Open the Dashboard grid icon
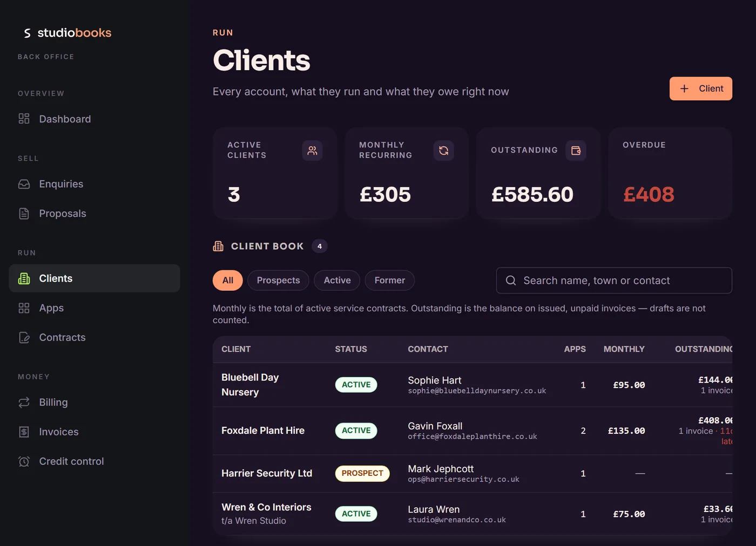 click(x=24, y=119)
